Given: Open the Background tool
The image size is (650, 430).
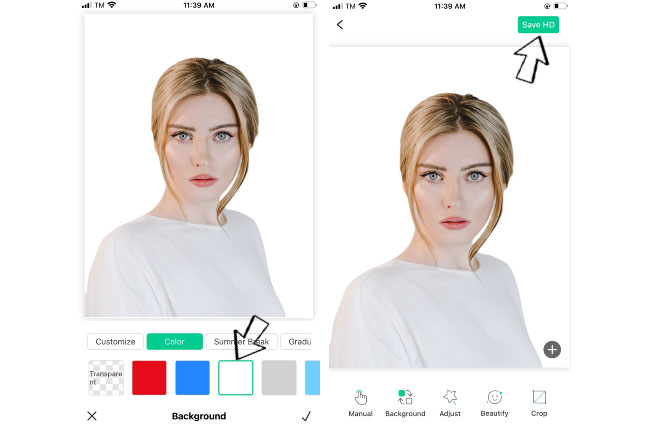Looking at the screenshot, I should [405, 403].
